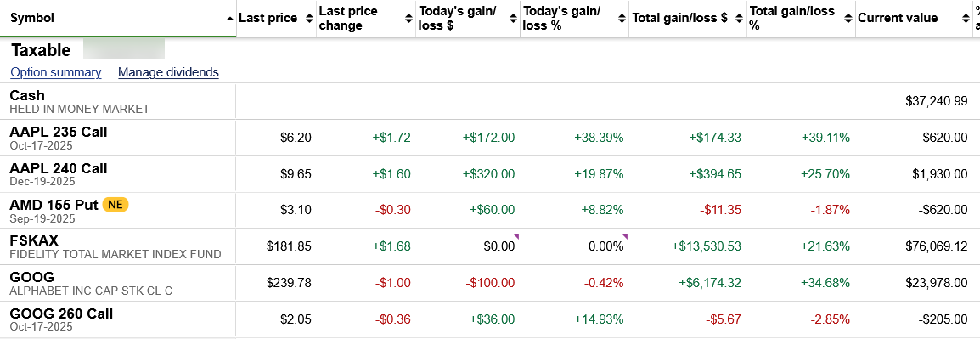Screen dimensions: 980x339
Task: Toggle Last price change sort arrows
Action: click(408, 19)
